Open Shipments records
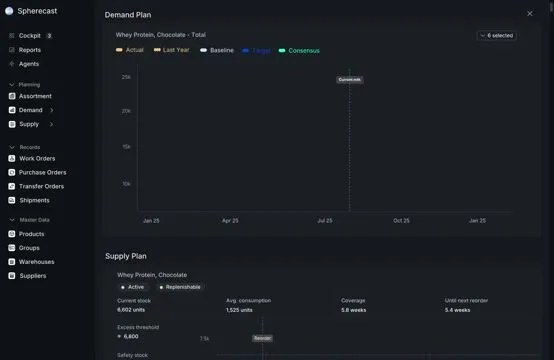This screenshot has height=360, width=554. point(35,200)
